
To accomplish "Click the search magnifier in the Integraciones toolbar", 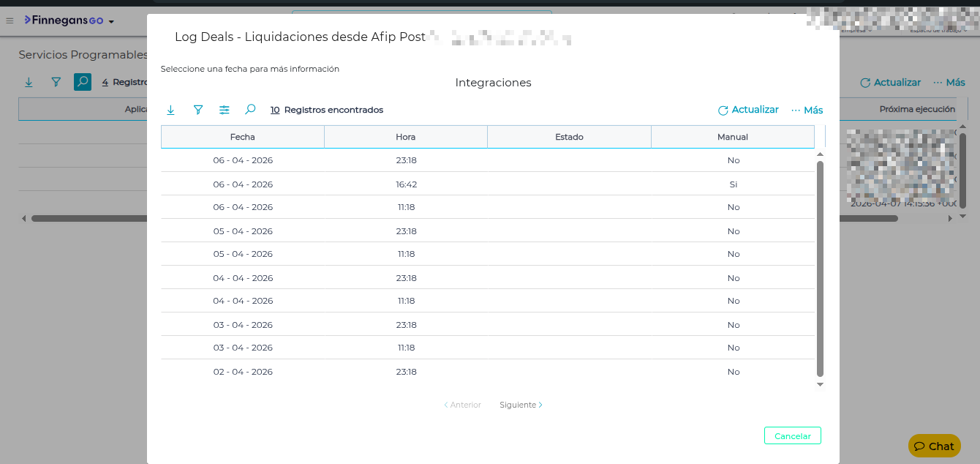I will click(x=250, y=110).
